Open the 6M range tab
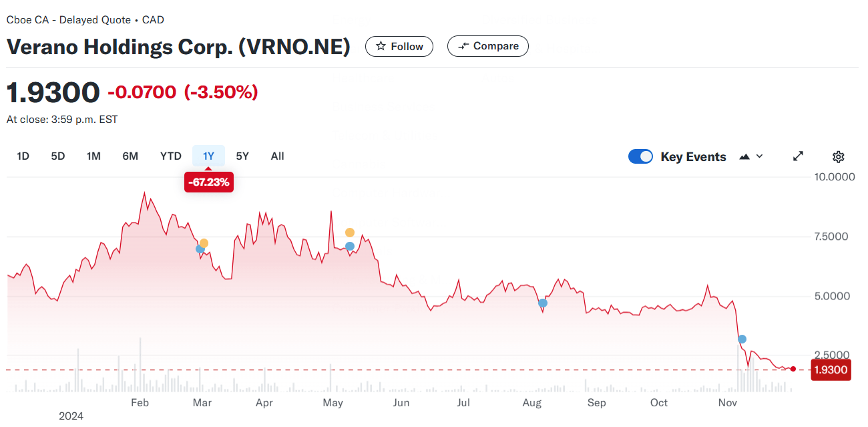This screenshot has height=427, width=868. point(130,156)
